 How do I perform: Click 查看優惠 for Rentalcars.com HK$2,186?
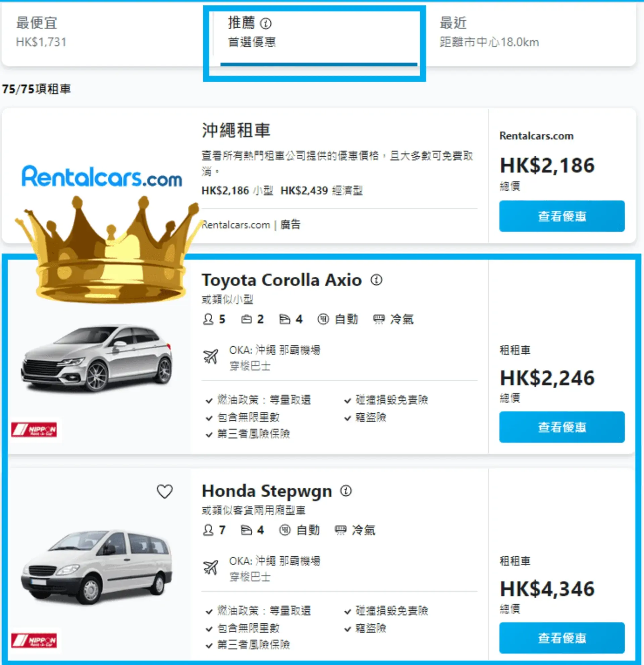(x=562, y=216)
